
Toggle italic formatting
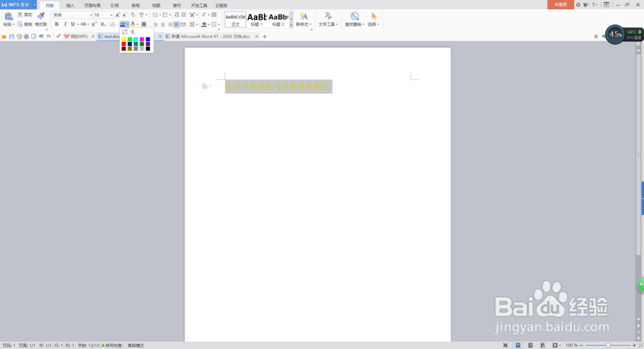pos(65,24)
